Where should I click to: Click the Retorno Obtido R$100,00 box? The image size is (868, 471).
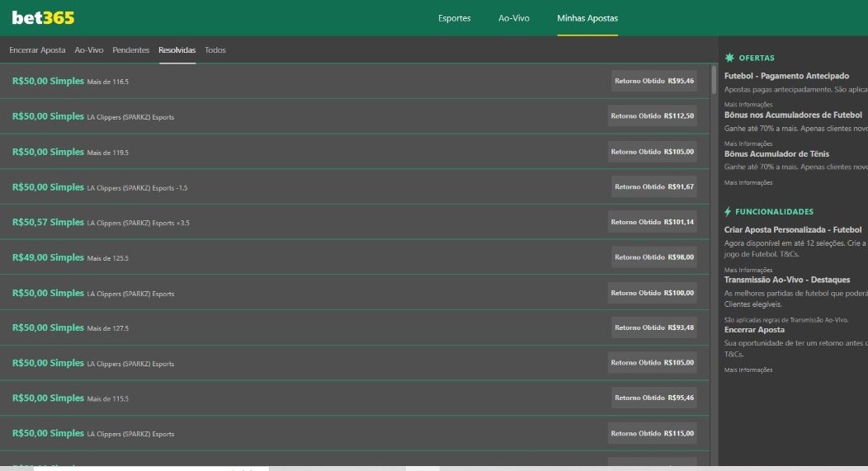652,293
